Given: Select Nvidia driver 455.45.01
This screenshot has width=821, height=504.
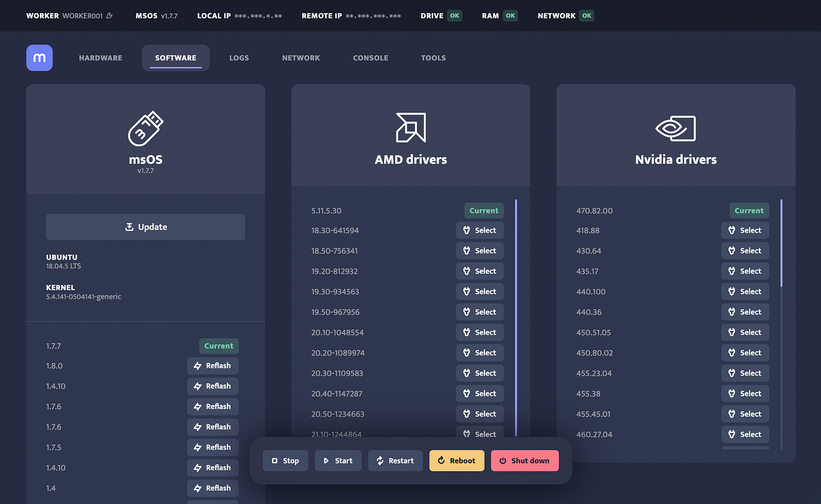Looking at the screenshot, I should coord(745,414).
